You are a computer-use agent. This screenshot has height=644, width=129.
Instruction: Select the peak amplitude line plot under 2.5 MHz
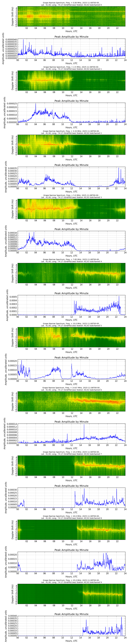[x=71, y=112]
